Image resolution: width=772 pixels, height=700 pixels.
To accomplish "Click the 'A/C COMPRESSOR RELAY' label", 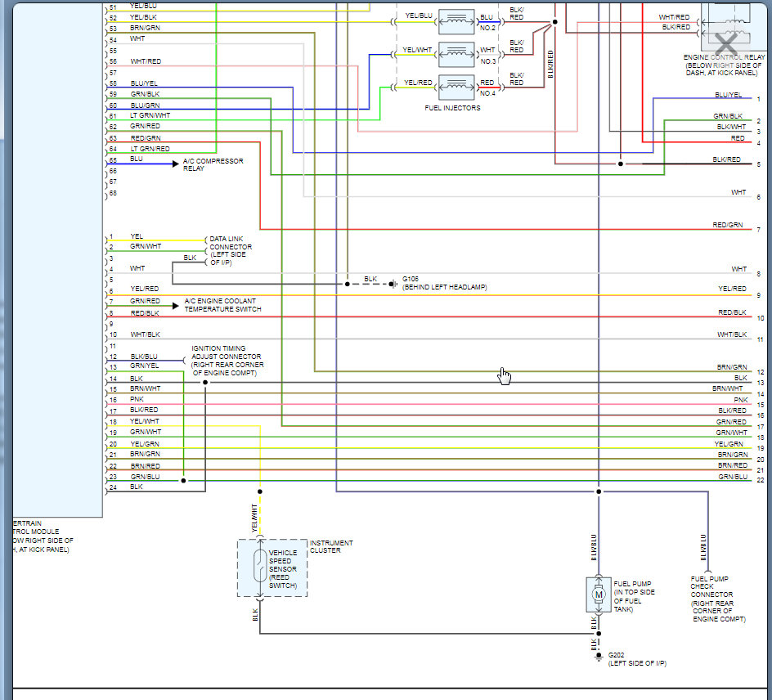I will click(213, 164).
